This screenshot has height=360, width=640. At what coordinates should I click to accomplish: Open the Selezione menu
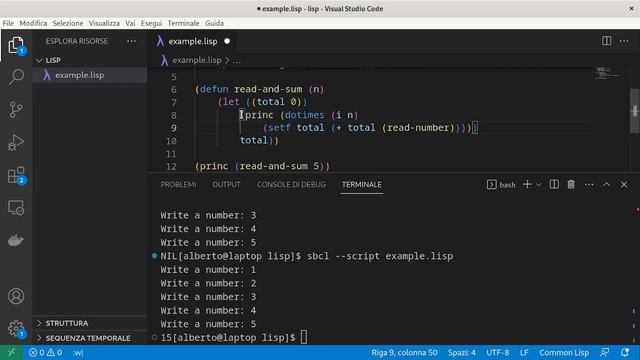68,23
